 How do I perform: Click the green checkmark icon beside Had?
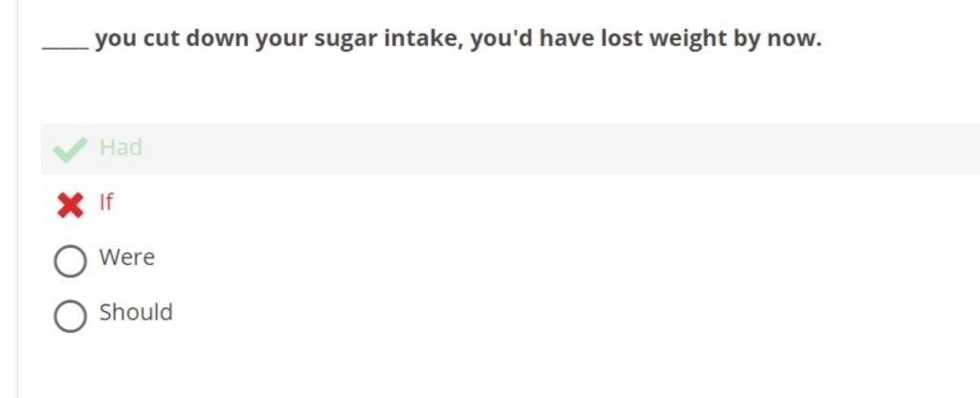point(70,150)
